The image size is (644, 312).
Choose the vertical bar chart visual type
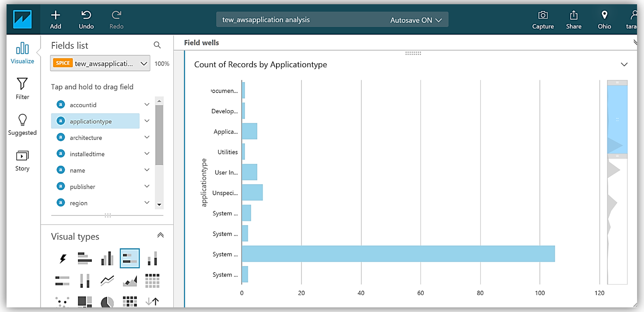(107, 258)
